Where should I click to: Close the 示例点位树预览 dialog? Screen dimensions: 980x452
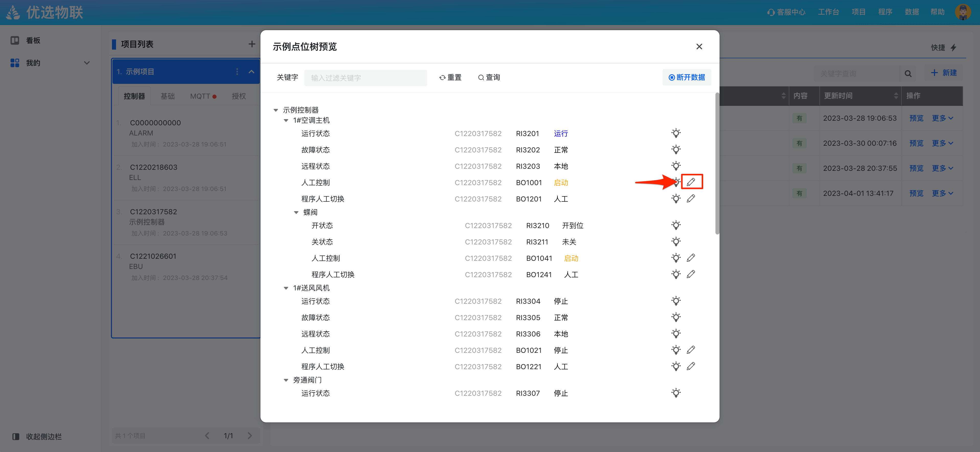pyautogui.click(x=699, y=47)
